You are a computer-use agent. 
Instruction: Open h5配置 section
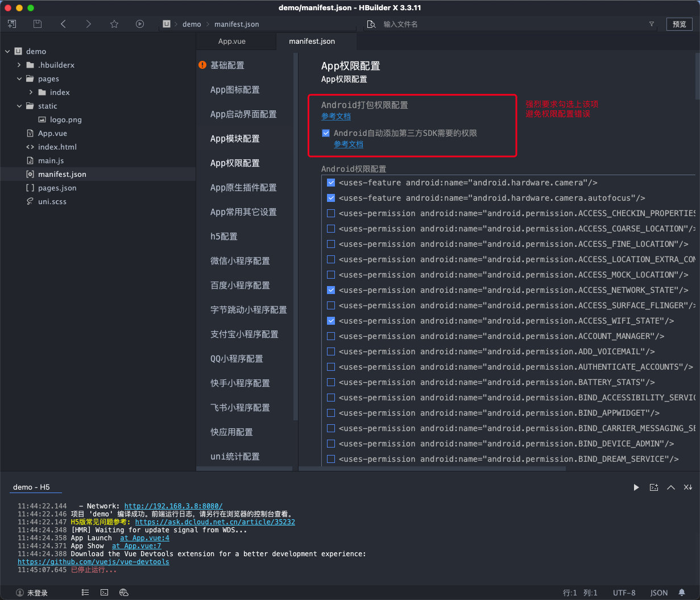(224, 237)
